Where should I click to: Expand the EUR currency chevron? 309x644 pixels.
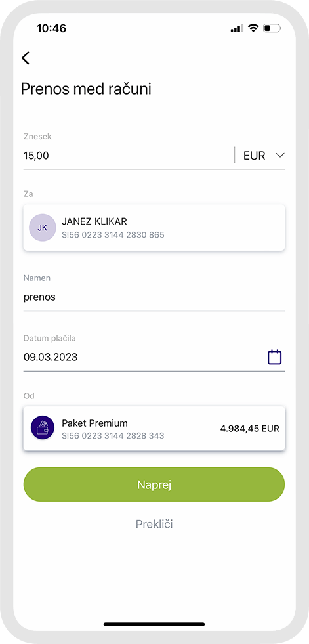click(x=280, y=155)
